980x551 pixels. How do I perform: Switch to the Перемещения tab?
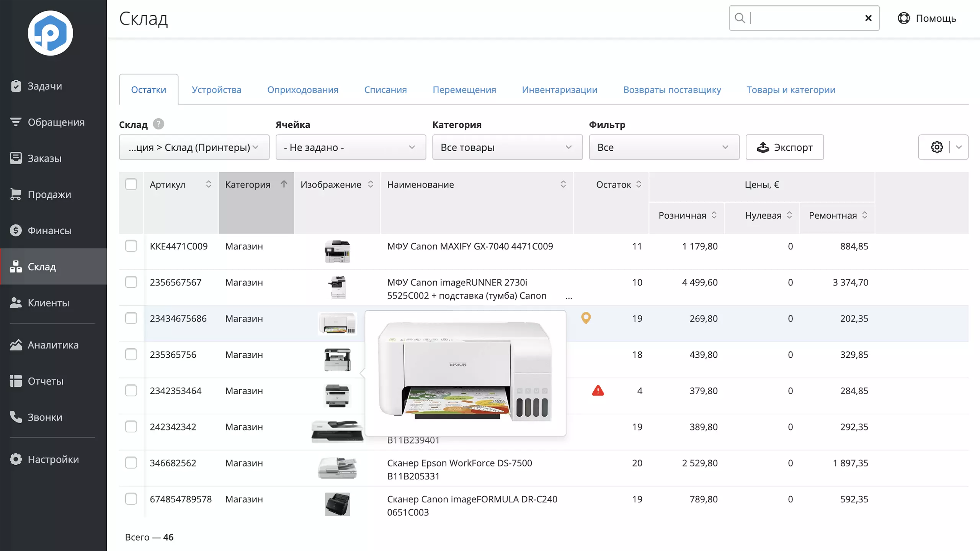point(464,90)
